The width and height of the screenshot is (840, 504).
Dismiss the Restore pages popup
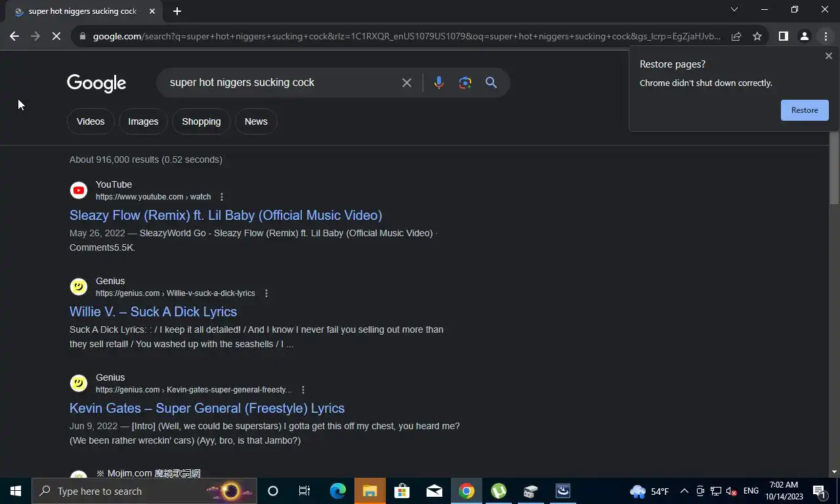[828, 56]
